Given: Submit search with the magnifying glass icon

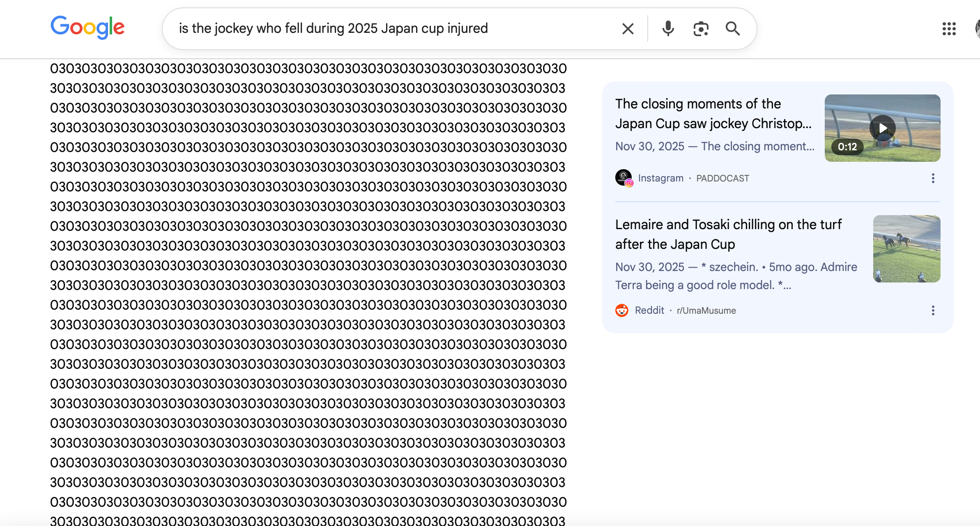Looking at the screenshot, I should click(x=733, y=29).
